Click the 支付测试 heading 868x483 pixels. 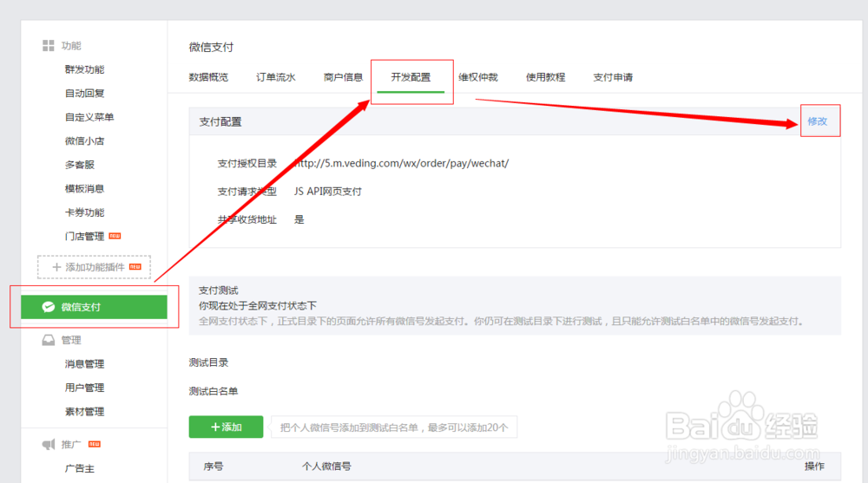218,290
